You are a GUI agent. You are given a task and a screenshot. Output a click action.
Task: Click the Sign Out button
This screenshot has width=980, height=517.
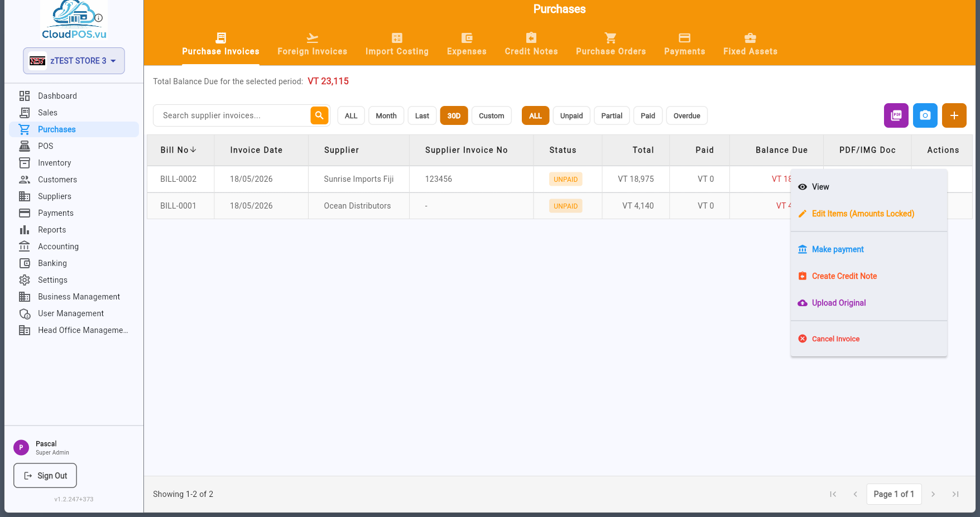point(45,476)
